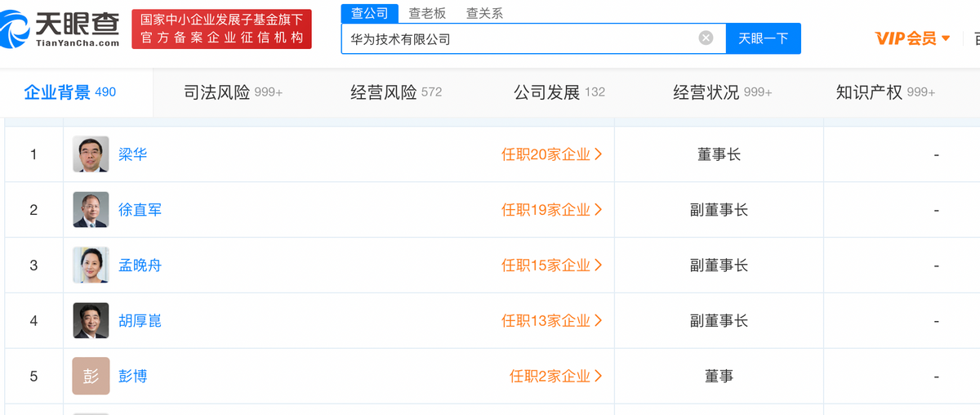Click the TianYanCha logo icon

click(16, 29)
